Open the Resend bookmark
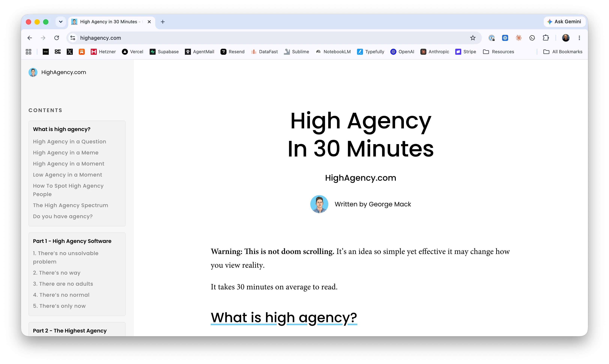This screenshot has width=609, height=364. (x=232, y=52)
